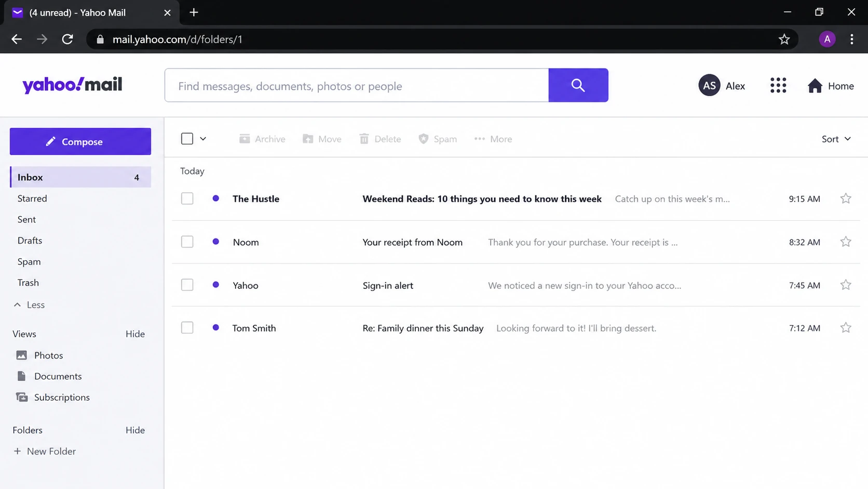Go back with browser back arrow

[x=17, y=39]
